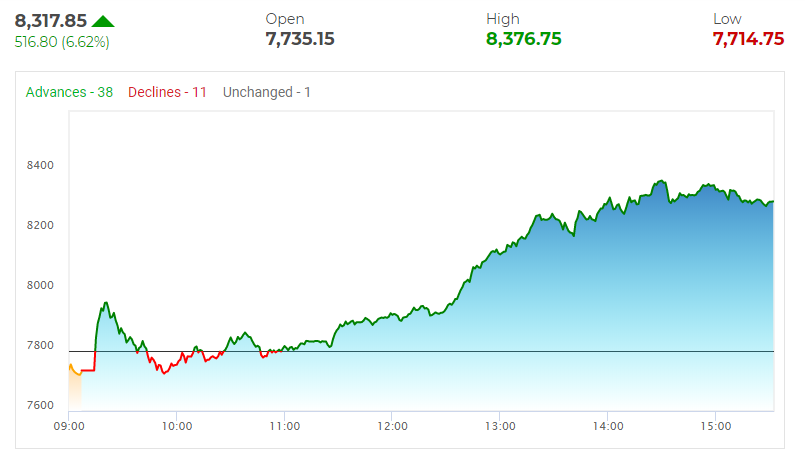Click the 516.80 (6.62%) change text

tap(62, 42)
